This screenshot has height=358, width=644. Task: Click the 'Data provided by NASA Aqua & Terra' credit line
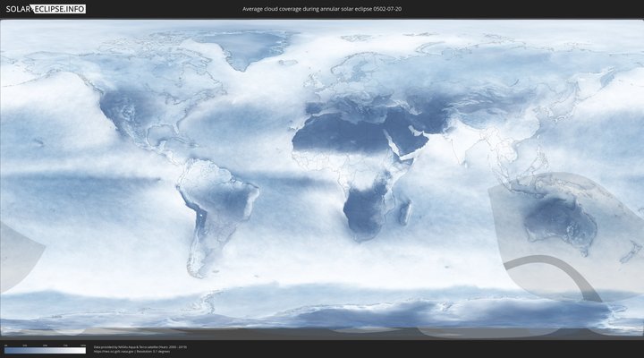(x=140, y=347)
